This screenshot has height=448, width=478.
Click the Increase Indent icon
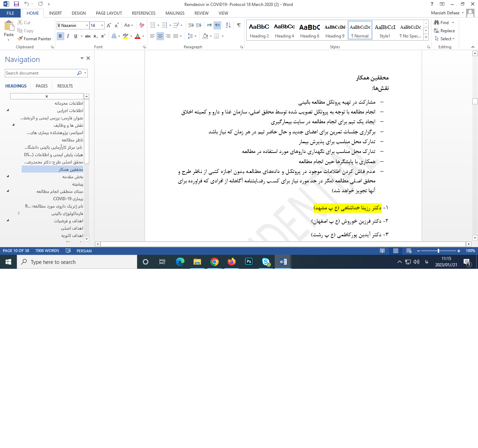[x=199, y=25]
